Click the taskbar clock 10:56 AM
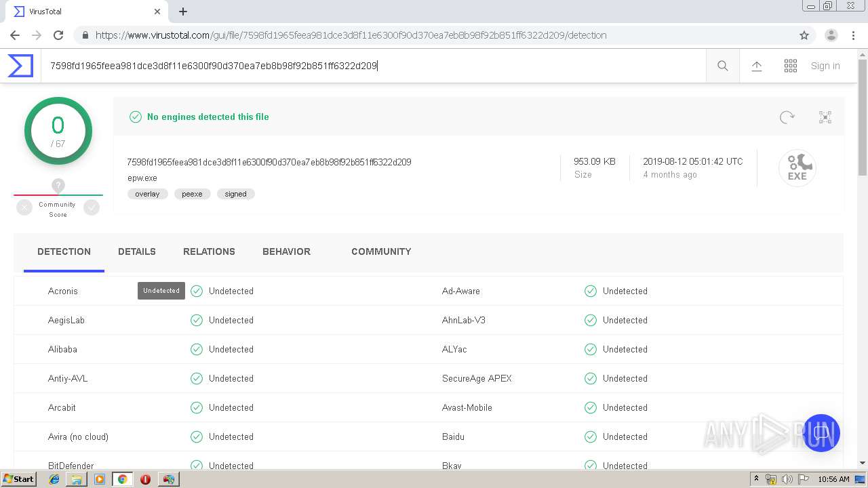868x488 pixels. pos(833,479)
